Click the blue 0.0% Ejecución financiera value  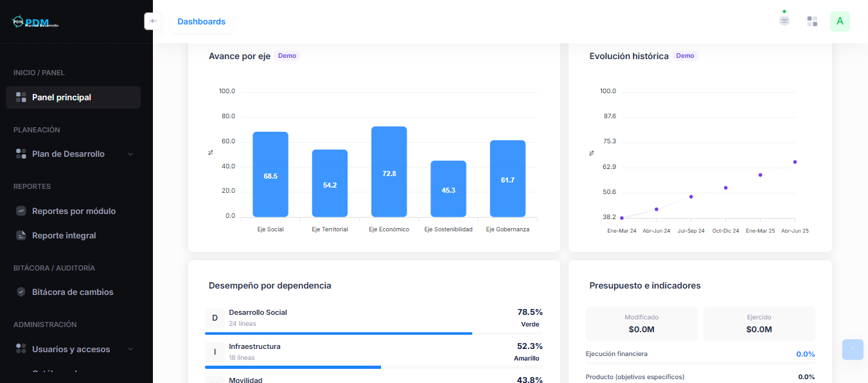tap(806, 354)
